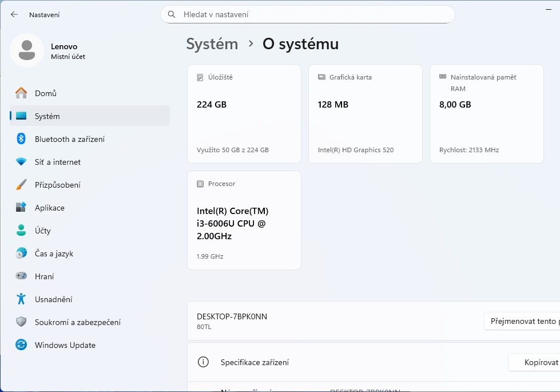The width and height of the screenshot is (560, 392).
Task: Click the Bluetooth a zařízení icon
Action: point(21,139)
